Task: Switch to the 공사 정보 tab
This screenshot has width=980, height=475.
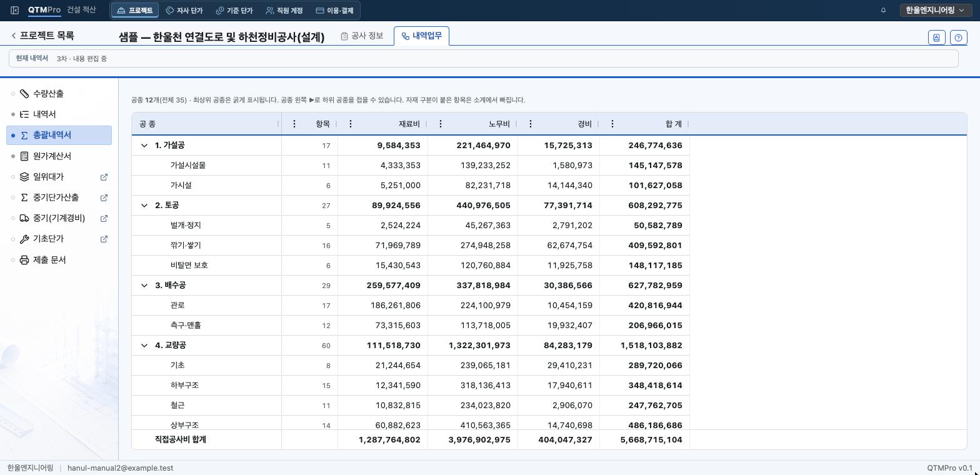Action: (362, 36)
